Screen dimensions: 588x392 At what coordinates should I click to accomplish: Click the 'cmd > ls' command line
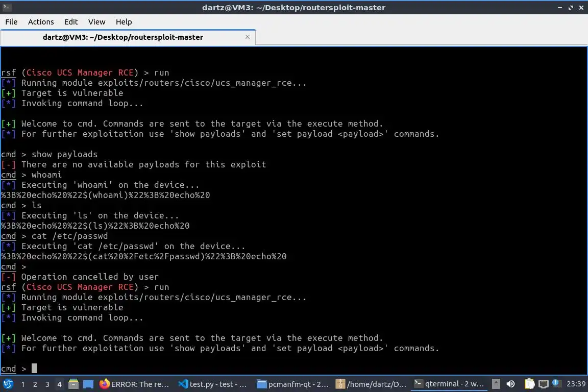pos(21,205)
